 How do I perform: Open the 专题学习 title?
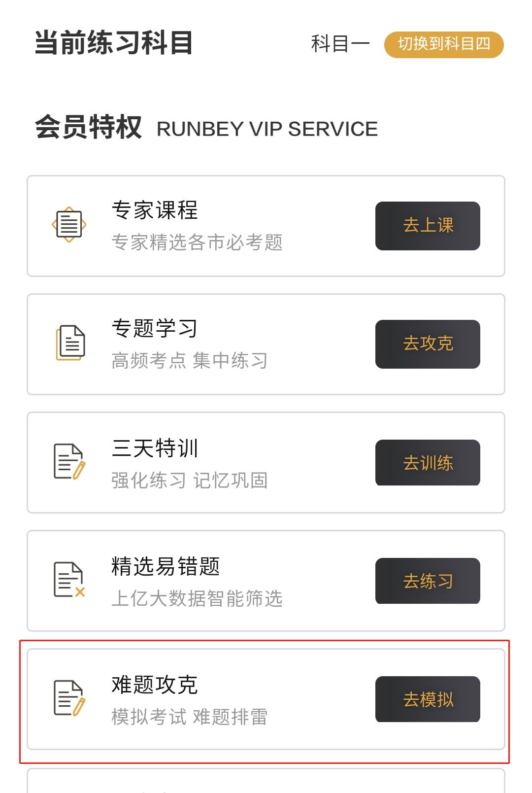click(155, 329)
